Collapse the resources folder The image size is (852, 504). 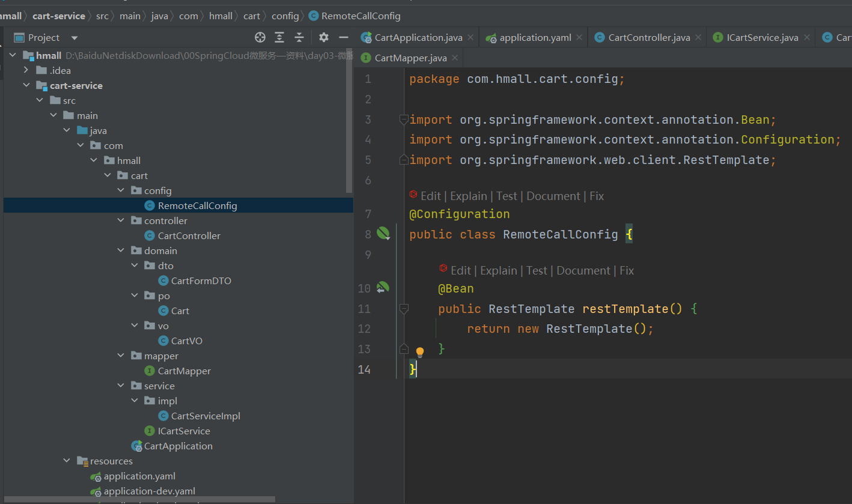click(x=67, y=461)
